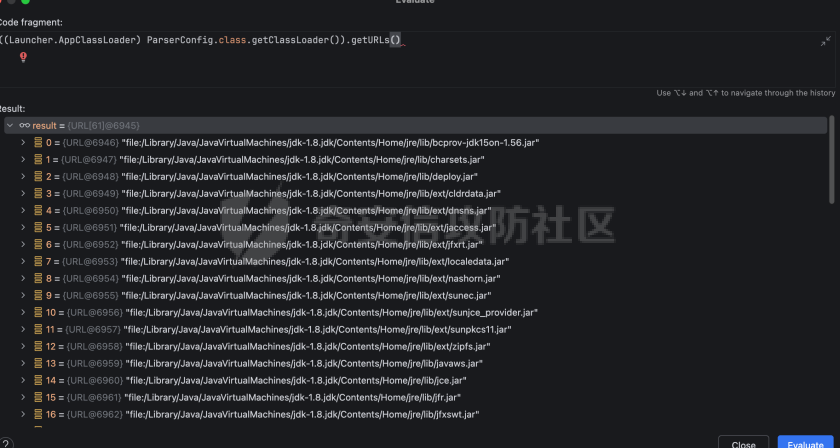Expand element 16 jfxswt.jar entry

[23, 414]
